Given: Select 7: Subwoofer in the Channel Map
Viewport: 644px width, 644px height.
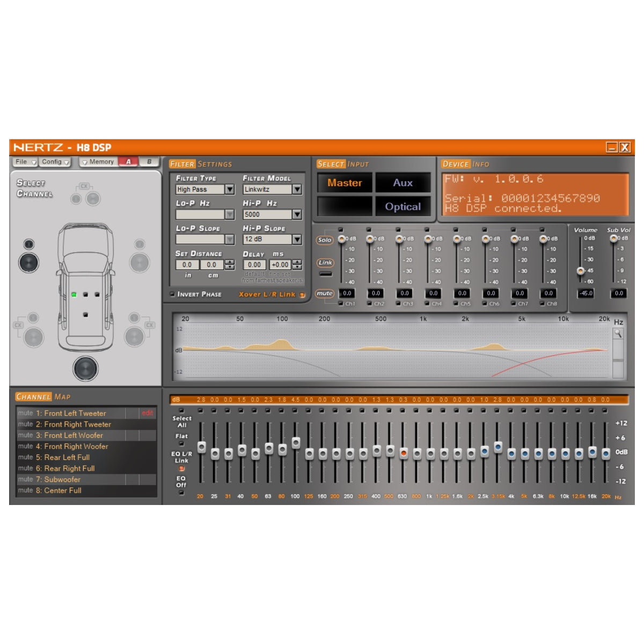Looking at the screenshot, I should pos(62,479).
